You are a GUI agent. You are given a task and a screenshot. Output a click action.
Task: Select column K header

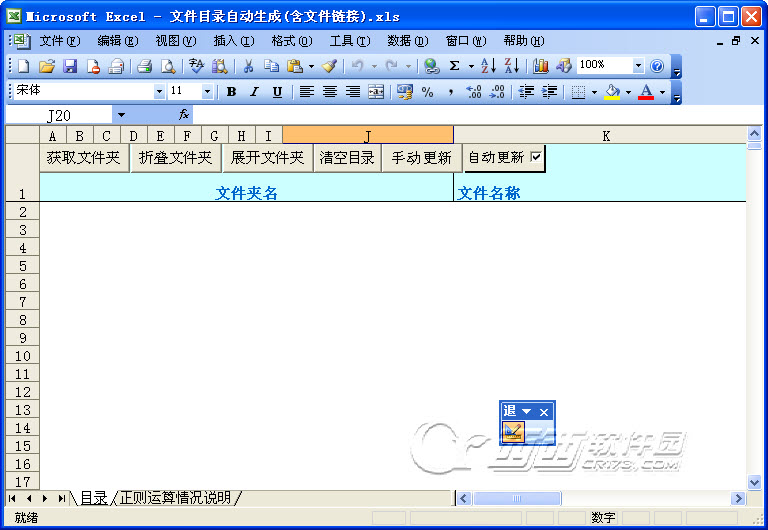coord(606,136)
